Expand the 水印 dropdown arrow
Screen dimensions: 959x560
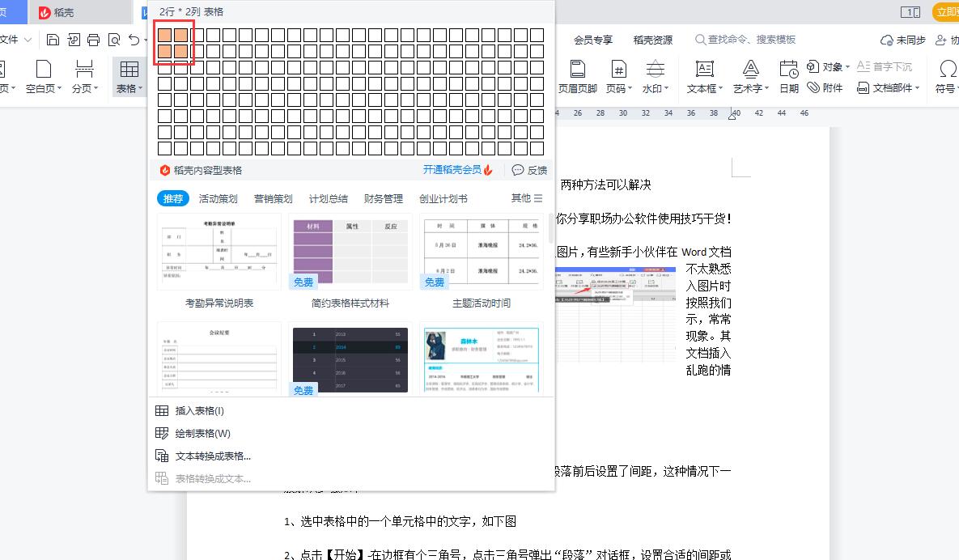(666, 89)
